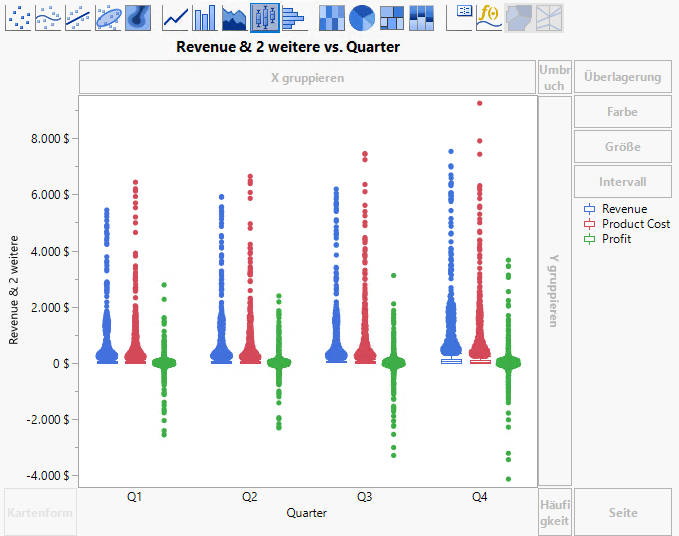Choose the Treemap icon

click(392, 16)
